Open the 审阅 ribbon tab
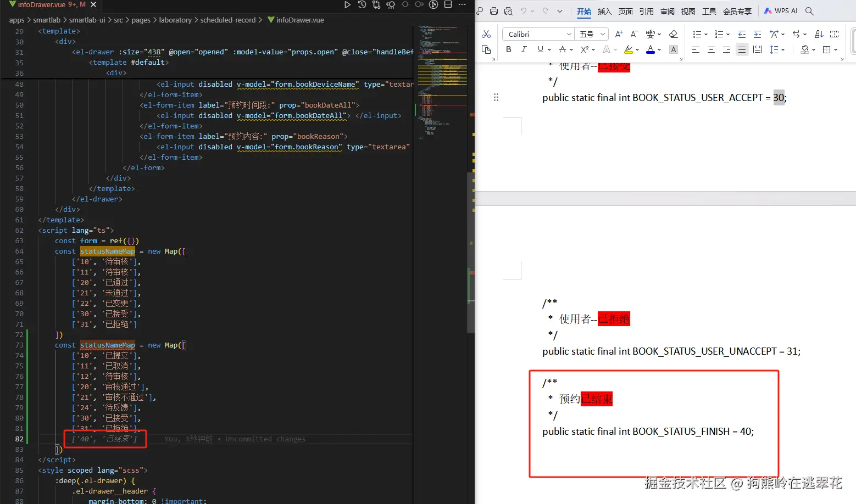Viewport: 856px width, 504px height. click(668, 12)
